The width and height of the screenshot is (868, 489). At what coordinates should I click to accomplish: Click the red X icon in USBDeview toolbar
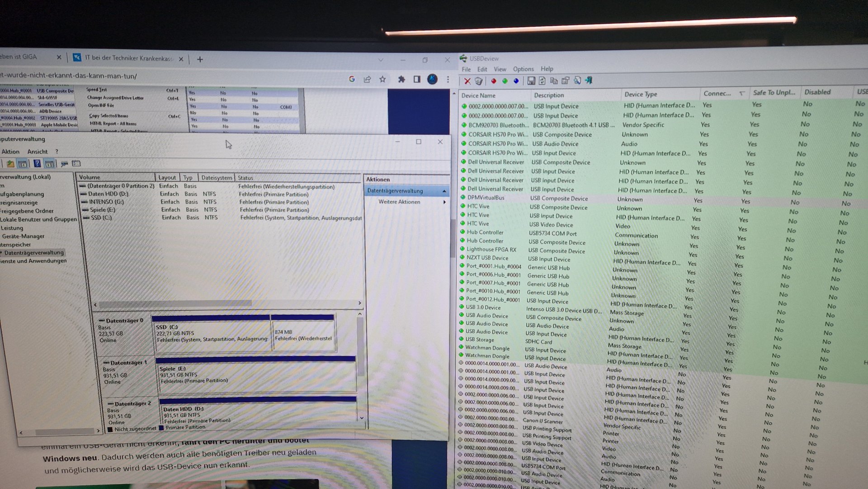467,81
